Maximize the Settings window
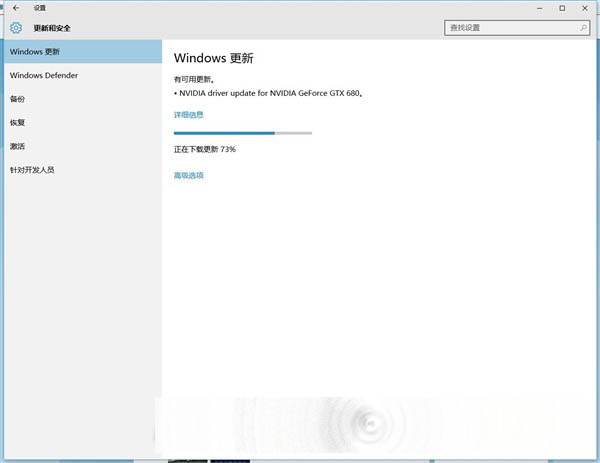This screenshot has width=600, height=463. [x=562, y=8]
